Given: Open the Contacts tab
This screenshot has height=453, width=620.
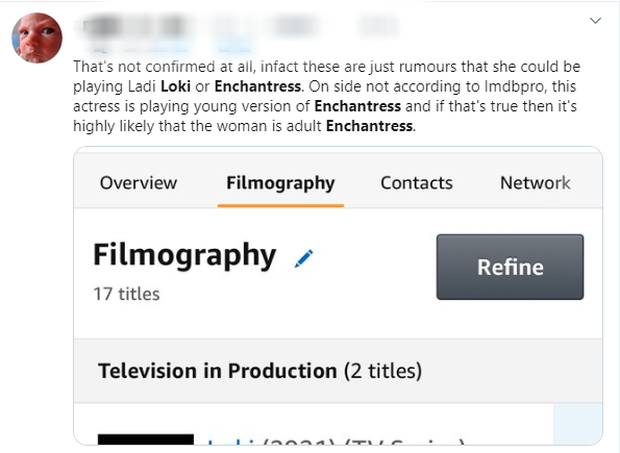Looking at the screenshot, I should click(x=416, y=183).
